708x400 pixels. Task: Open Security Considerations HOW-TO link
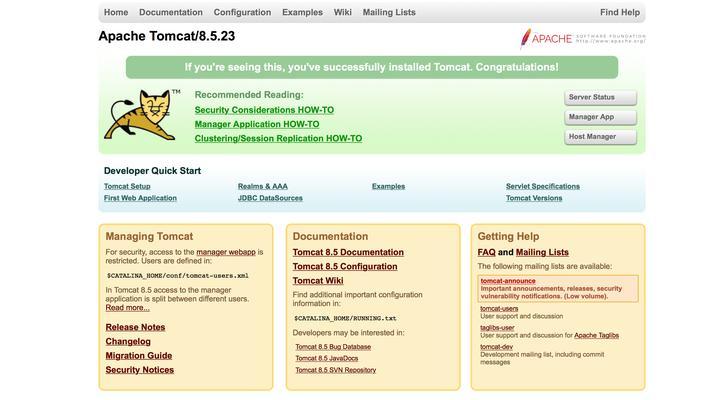[x=264, y=110]
